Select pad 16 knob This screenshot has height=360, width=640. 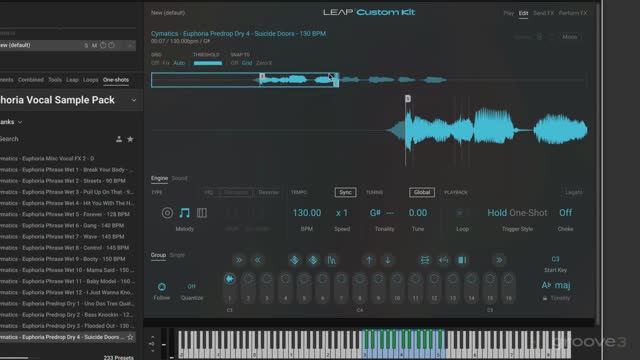point(508,279)
